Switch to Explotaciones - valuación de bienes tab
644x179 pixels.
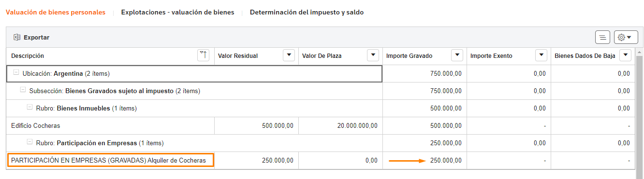pyautogui.click(x=177, y=13)
